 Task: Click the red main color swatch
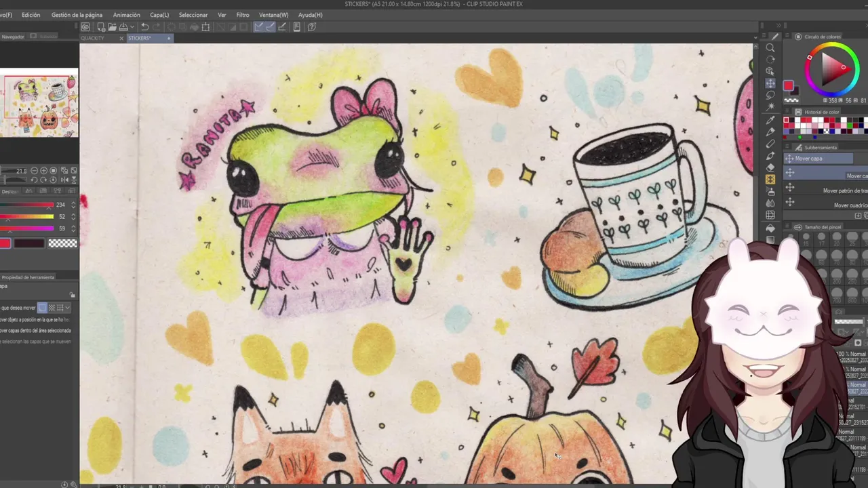click(x=5, y=243)
